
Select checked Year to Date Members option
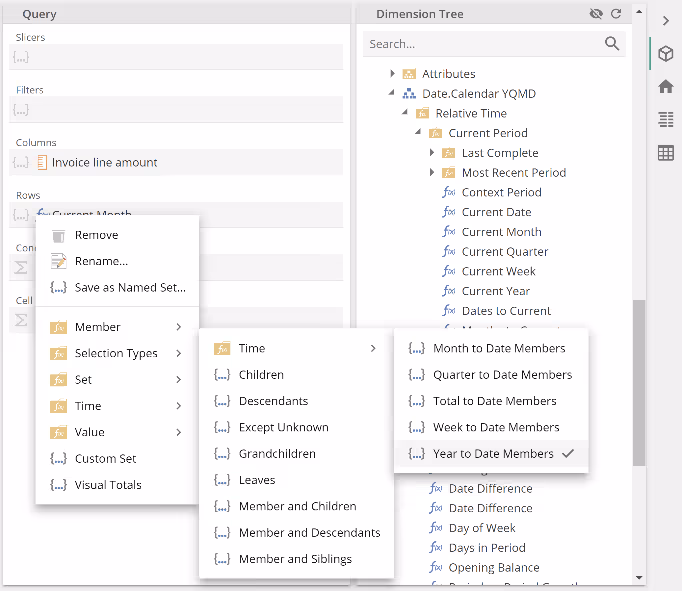click(493, 454)
